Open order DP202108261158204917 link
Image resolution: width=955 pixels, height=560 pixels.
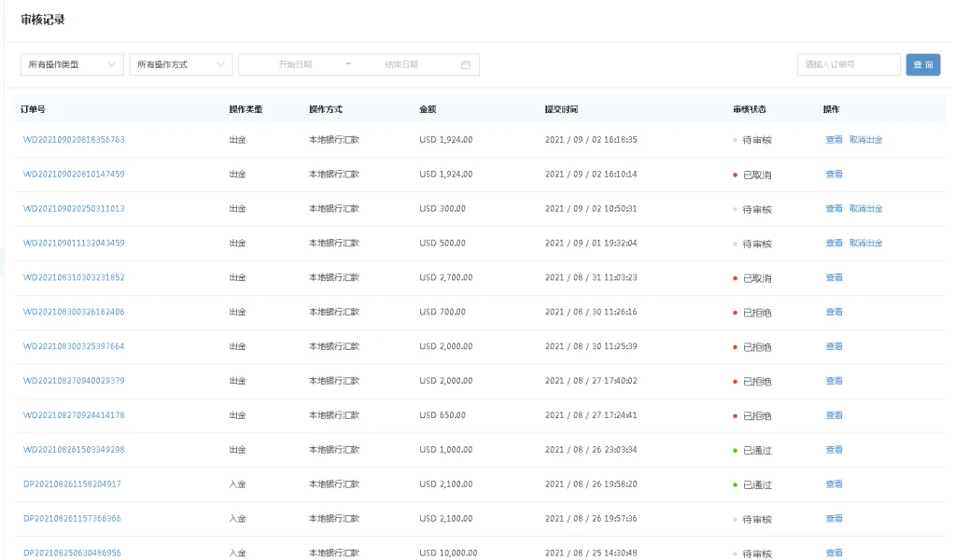click(72, 484)
